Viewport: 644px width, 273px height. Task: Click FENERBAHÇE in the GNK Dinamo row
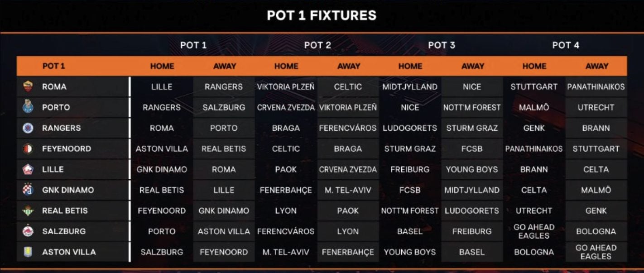click(x=286, y=190)
